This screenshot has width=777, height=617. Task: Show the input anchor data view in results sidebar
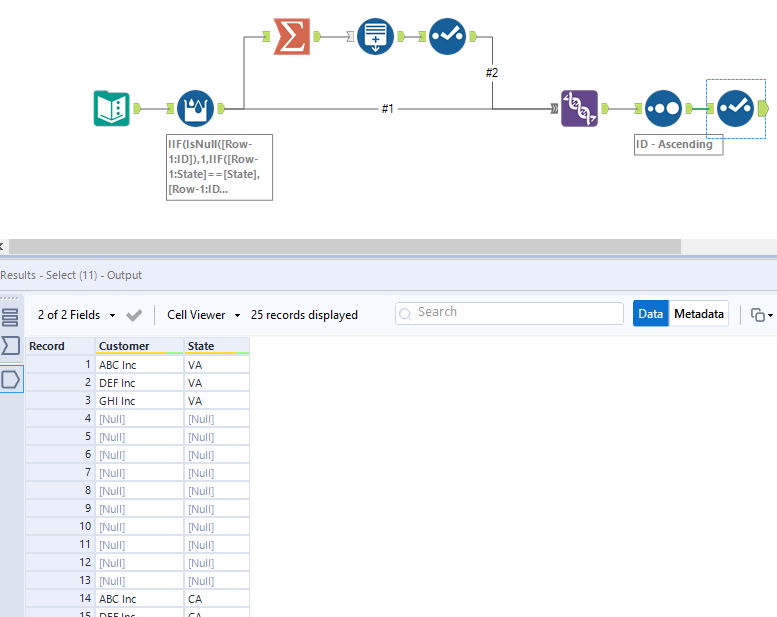10,345
